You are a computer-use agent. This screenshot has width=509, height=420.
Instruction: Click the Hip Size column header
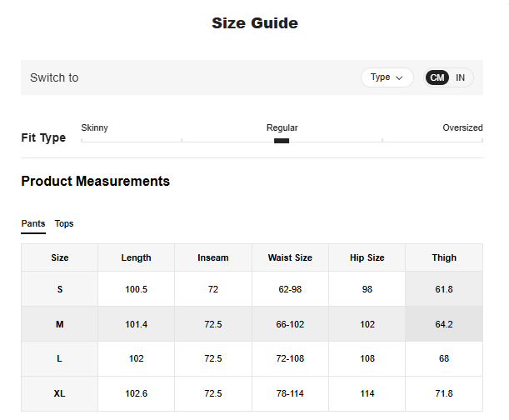click(x=367, y=257)
